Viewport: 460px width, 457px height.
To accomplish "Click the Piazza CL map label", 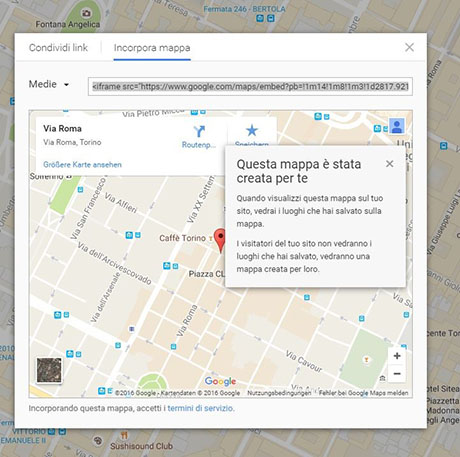I will click(x=207, y=274).
